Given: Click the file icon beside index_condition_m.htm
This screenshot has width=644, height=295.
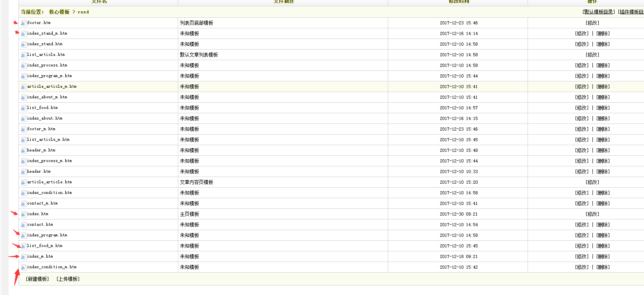Looking at the screenshot, I should pos(24,267).
